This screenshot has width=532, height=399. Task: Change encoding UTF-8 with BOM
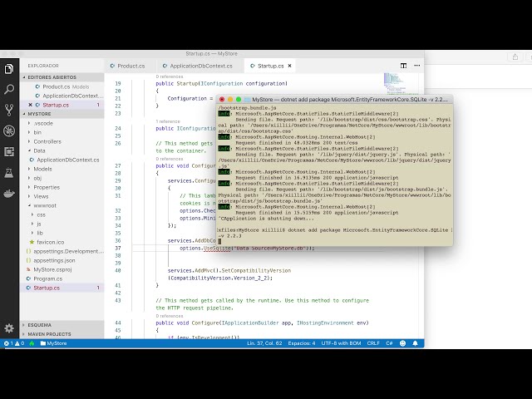click(x=341, y=343)
